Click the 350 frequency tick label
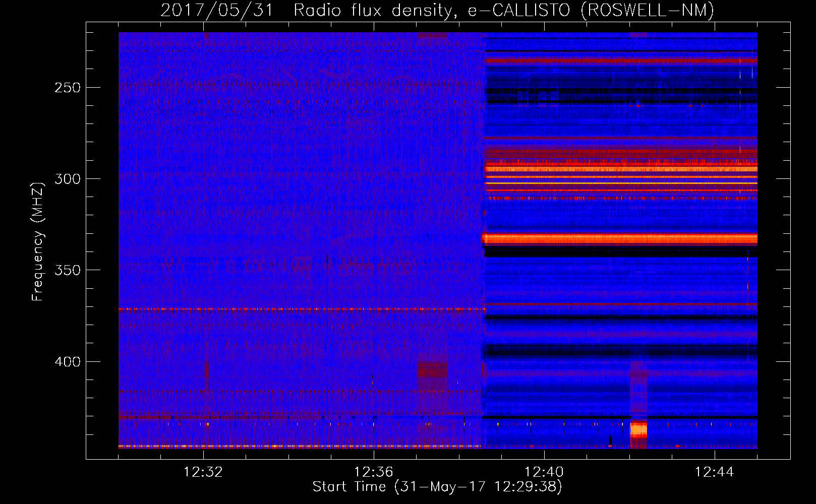Viewport: 816px width, 504px height. pos(68,270)
